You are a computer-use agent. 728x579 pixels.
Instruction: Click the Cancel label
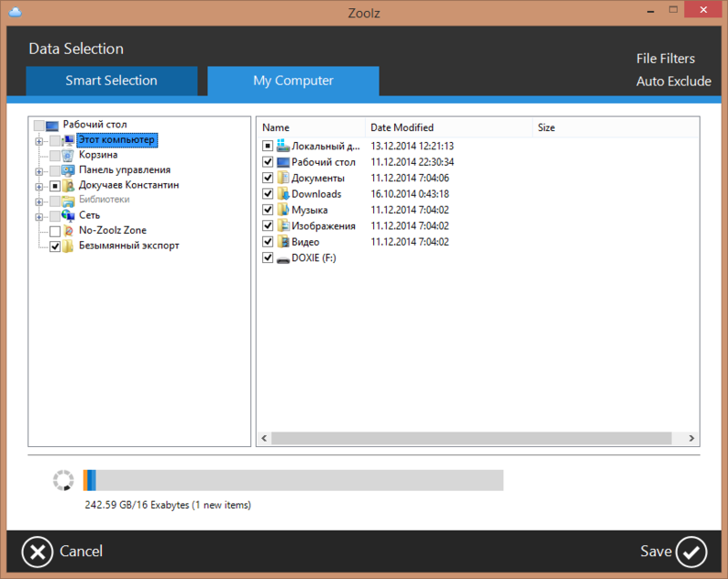click(x=81, y=552)
